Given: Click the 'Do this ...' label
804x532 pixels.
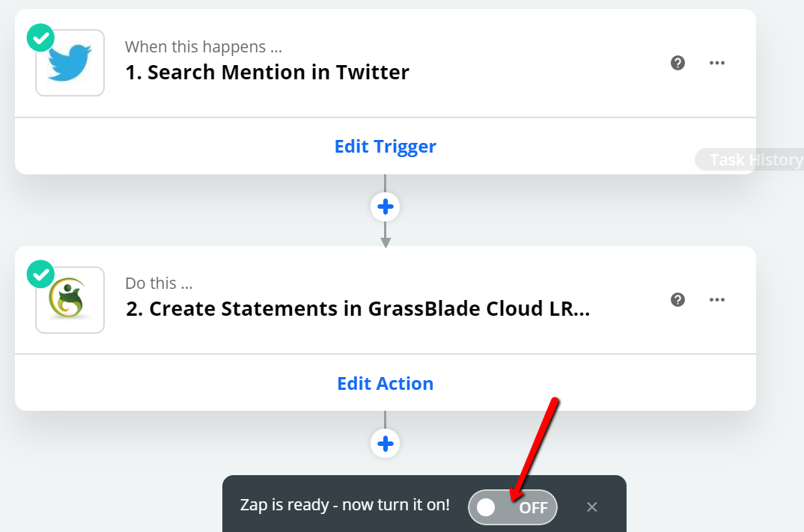Looking at the screenshot, I should (x=159, y=283).
